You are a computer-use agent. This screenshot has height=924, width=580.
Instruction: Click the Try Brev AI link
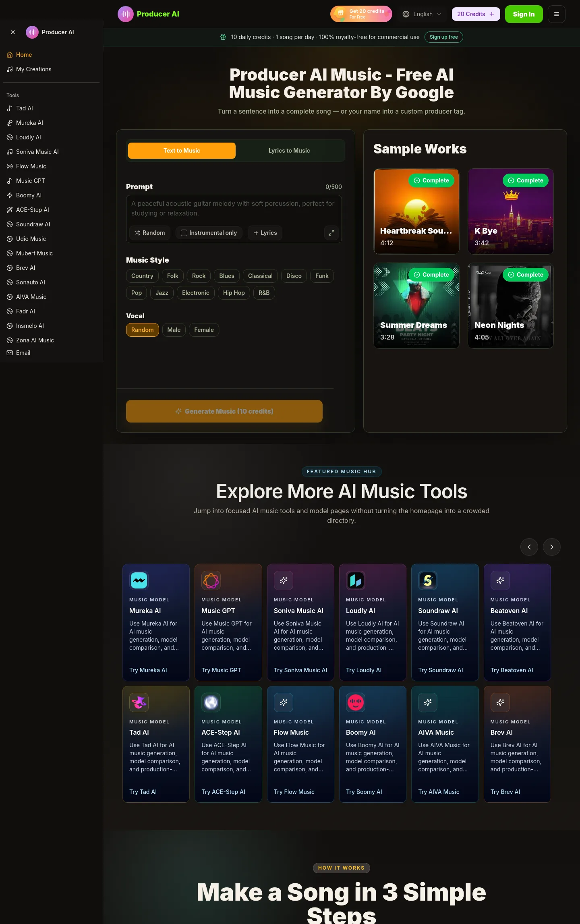505,792
